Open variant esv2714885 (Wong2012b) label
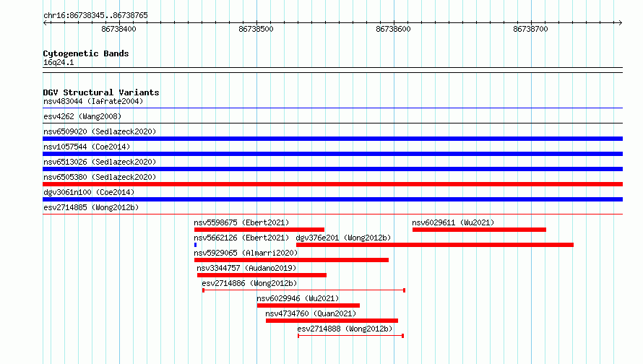Viewport: 643px width, 364px height. pyautogui.click(x=91, y=207)
